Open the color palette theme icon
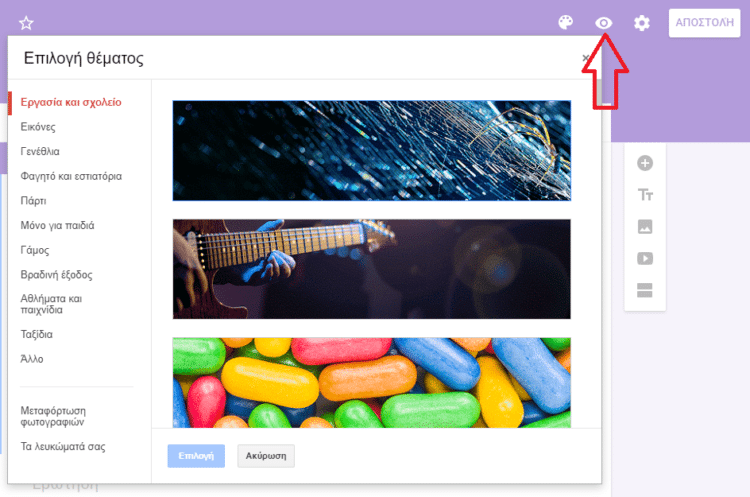This screenshot has height=497, width=750. coord(565,22)
